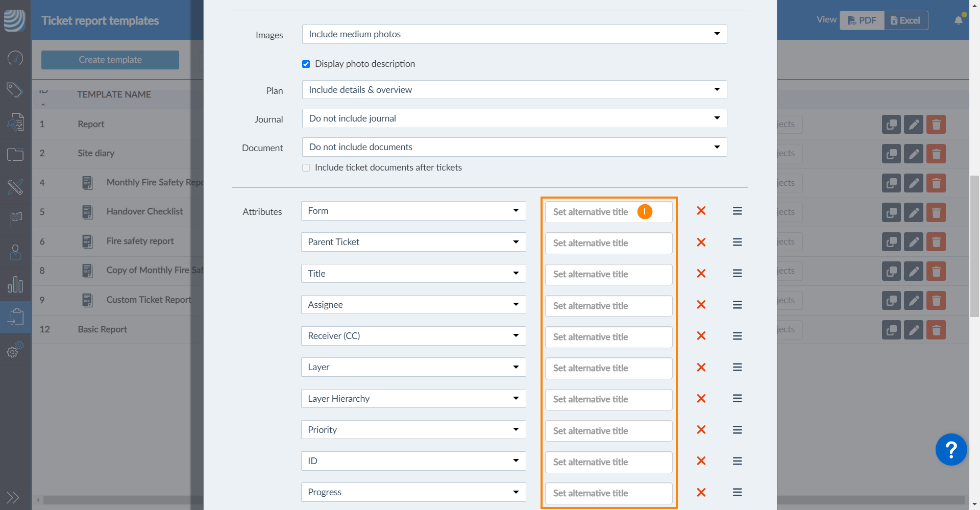
Task: Open the notifications bell
Action: (958, 20)
